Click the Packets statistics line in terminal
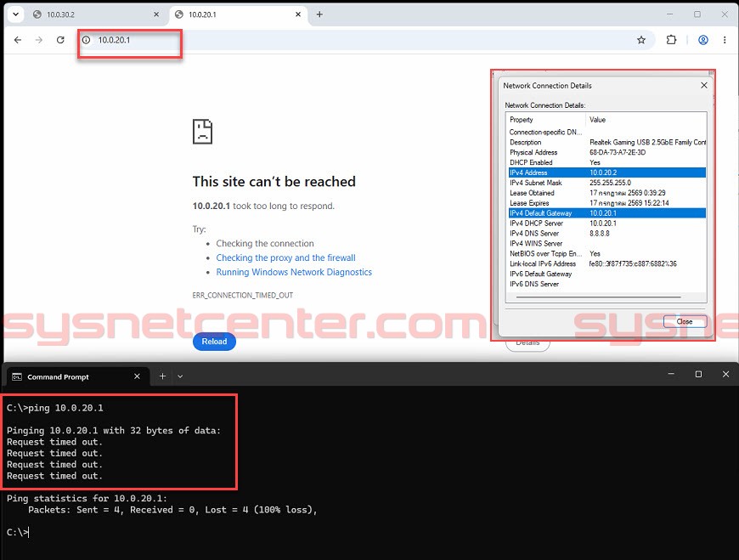Screen dimensions: 739x560 pyautogui.click(x=172, y=510)
